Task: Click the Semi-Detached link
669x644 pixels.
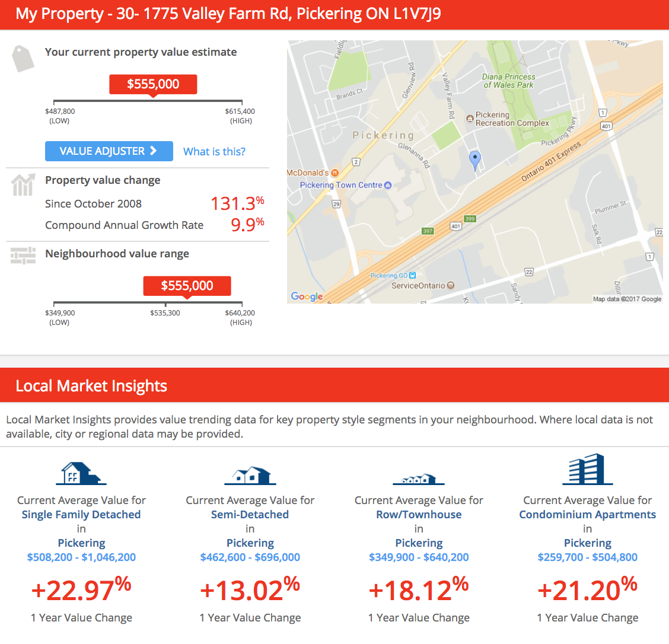Action: tap(250, 514)
